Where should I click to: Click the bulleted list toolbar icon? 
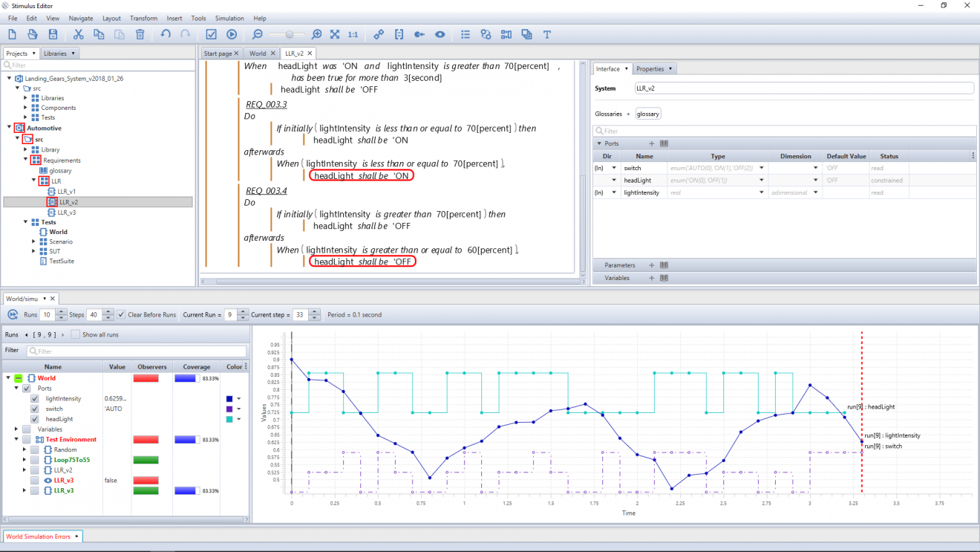click(x=465, y=34)
